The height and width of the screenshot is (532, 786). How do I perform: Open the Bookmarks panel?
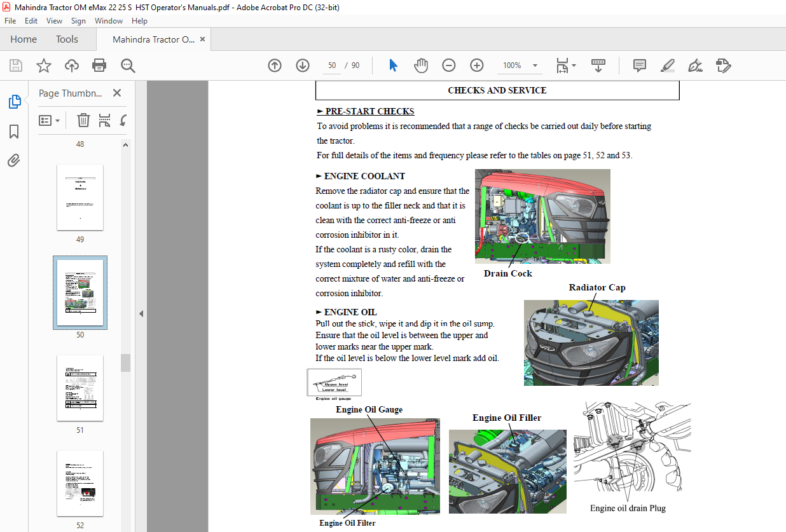coord(14,132)
